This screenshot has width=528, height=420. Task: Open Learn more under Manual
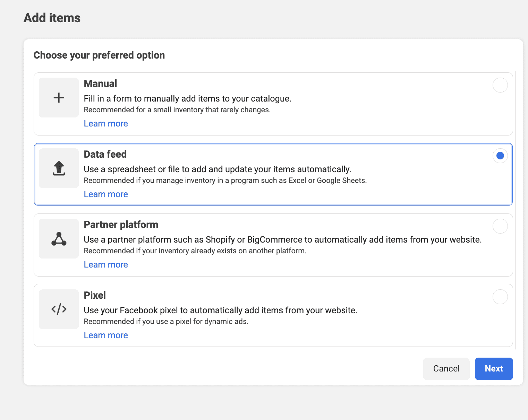point(105,123)
